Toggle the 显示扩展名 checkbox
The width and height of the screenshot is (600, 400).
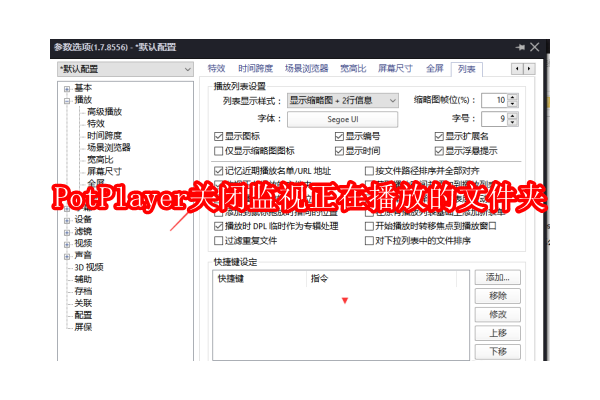439,136
